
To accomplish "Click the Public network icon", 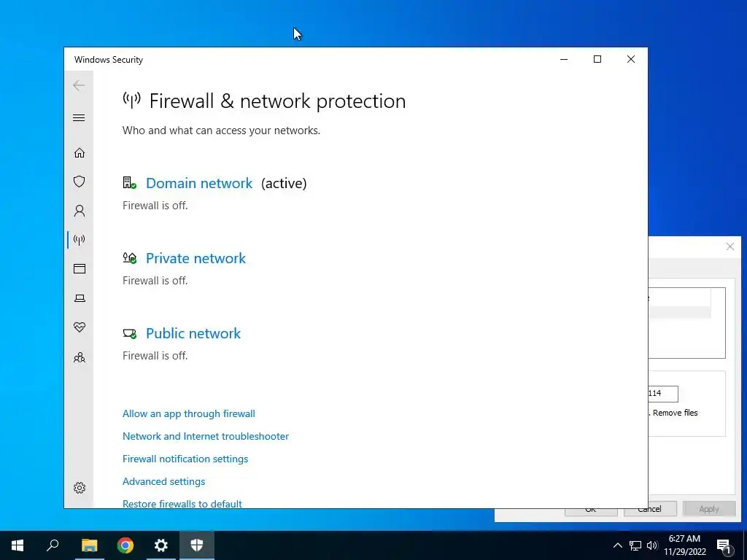I will (x=130, y=333).
